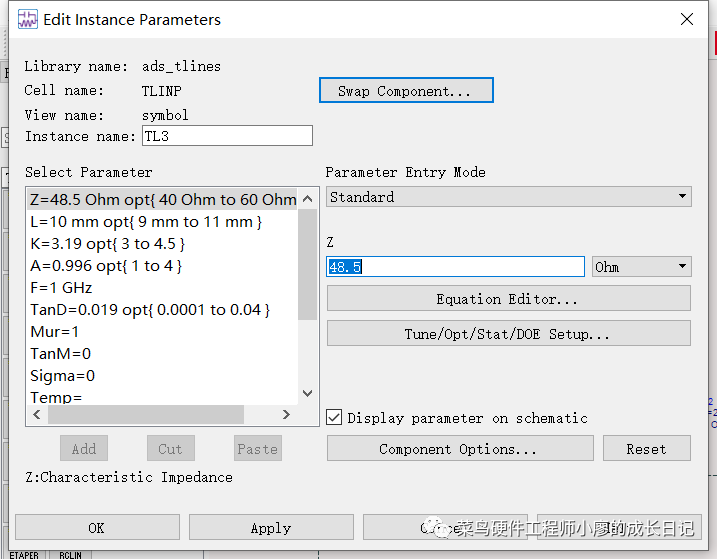Click the Z value input field
Screen dimensions: 717x559
(x=455, y=267)
